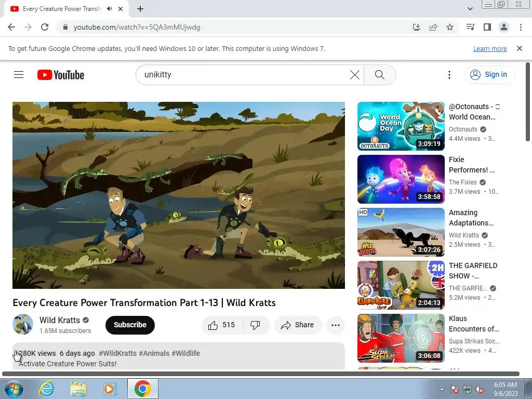Click Octonauts channel name in sidebar

click(x=463, y=129)
